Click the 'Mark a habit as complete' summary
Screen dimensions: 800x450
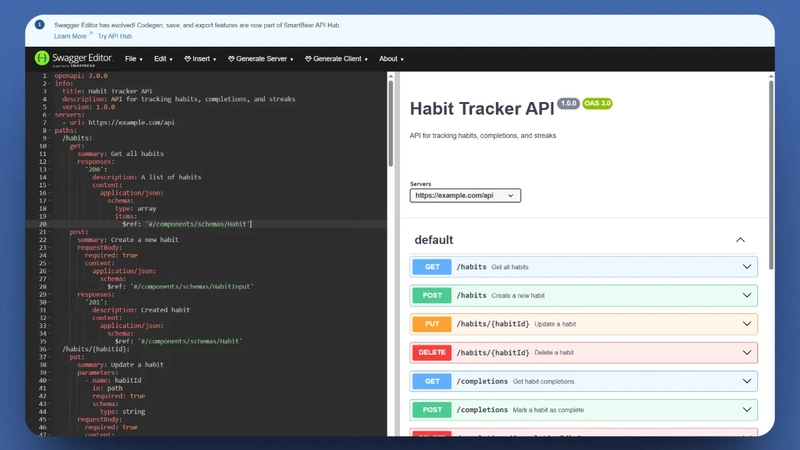548,410
